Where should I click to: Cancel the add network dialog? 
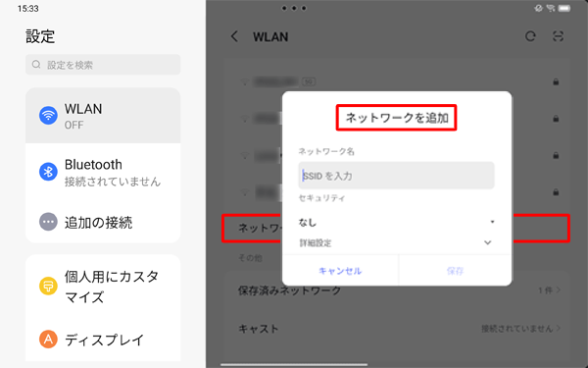pos(340,271)
